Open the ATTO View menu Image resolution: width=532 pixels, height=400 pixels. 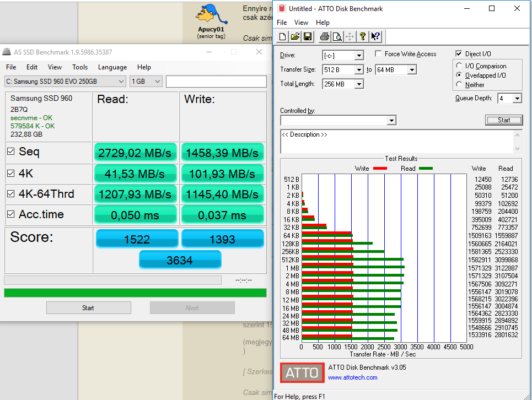pyautogui.click(x=301, y=23)
